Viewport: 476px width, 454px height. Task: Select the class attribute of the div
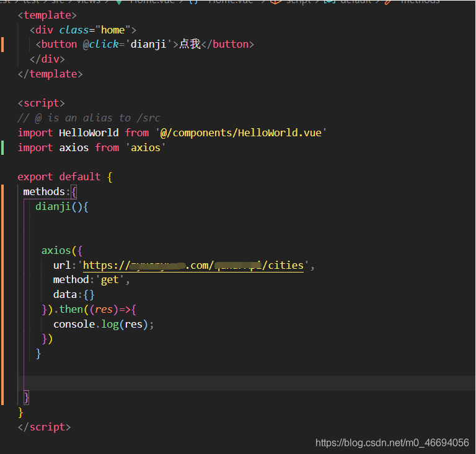pos(74,30)
